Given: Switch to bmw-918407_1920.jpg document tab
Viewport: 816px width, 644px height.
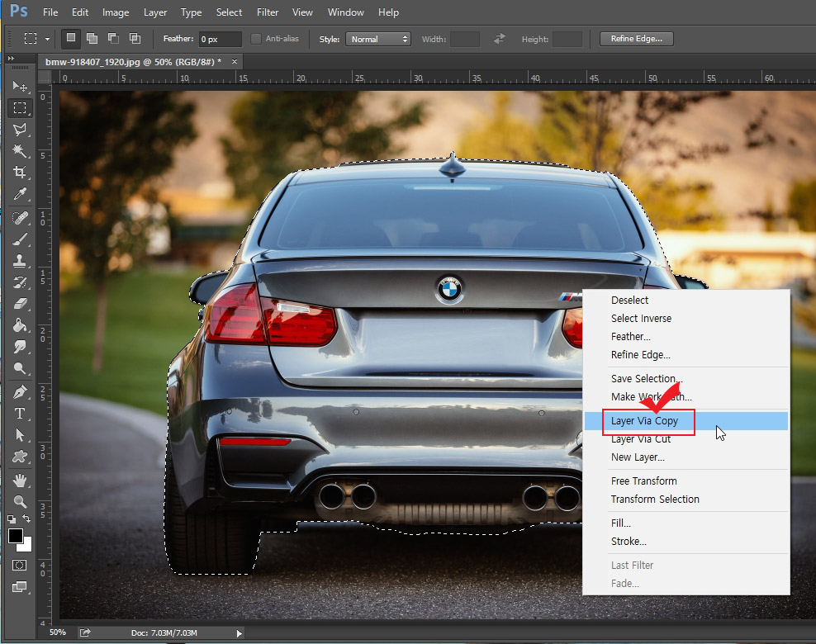Looking at the screenshot, I should pos(133,62).
